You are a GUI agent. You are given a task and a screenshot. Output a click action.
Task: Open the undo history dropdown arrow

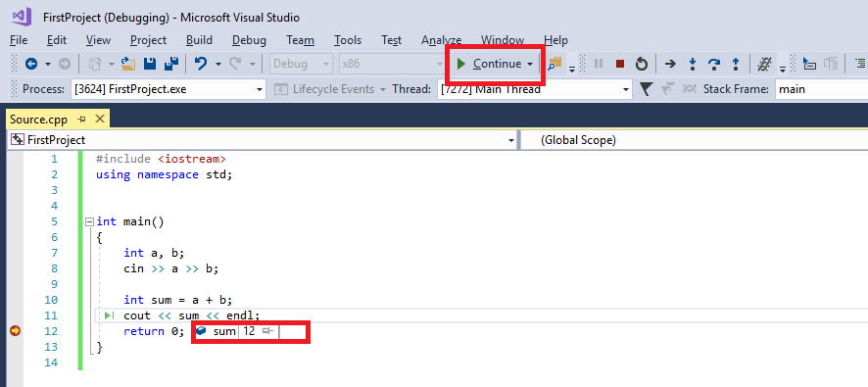tap(218, 65)
